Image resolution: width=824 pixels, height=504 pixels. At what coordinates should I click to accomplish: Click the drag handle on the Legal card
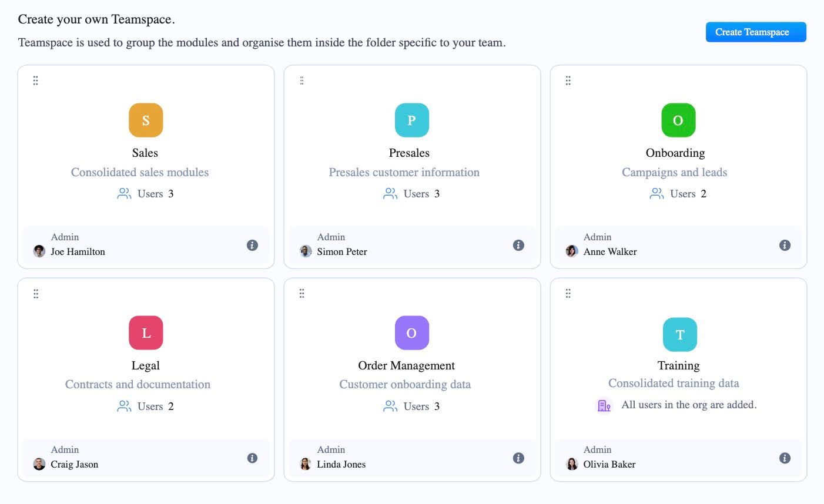[x=35, y=293]
